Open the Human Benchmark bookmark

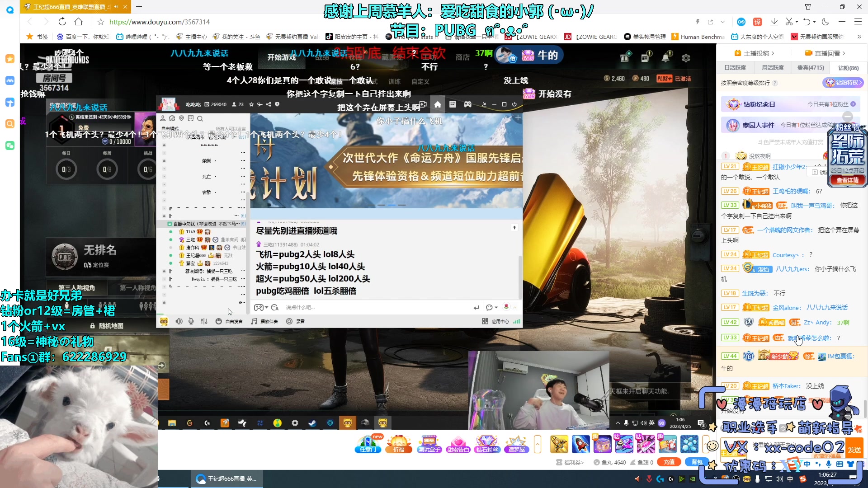(698, 37)
